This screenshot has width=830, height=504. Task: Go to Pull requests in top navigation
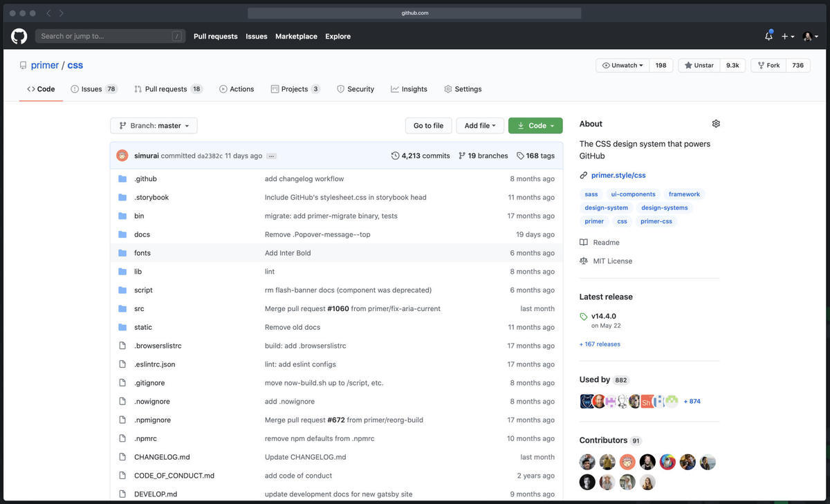pos(215,37)
